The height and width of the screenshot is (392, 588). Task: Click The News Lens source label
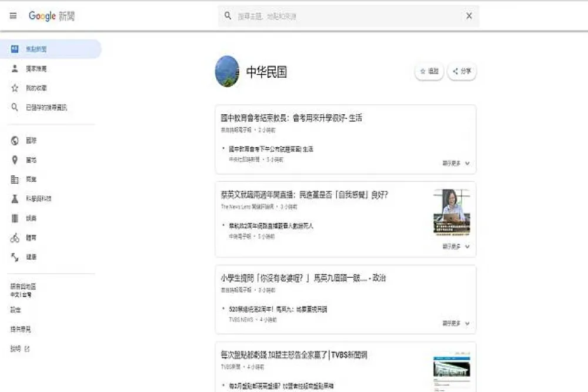(247, 207)
